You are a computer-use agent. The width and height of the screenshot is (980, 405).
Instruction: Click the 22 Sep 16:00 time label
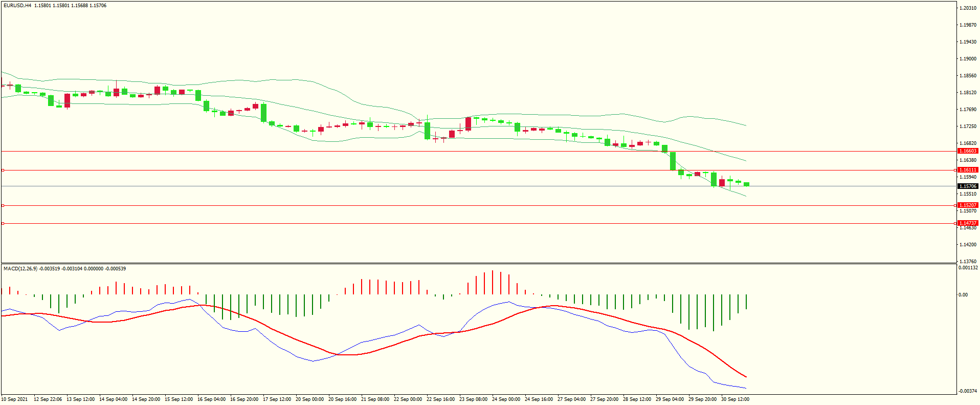[440, 399]
